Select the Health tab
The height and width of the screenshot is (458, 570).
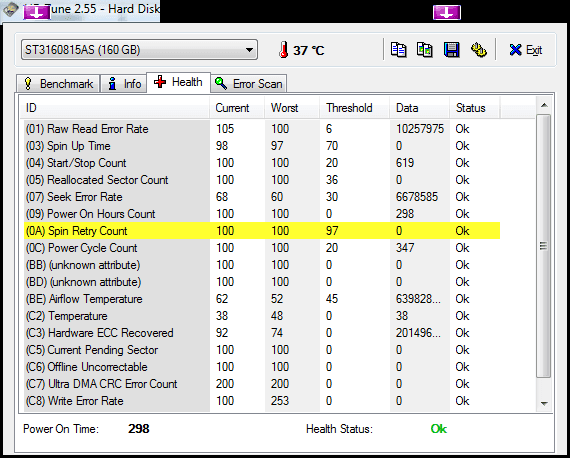coord(178,82)
